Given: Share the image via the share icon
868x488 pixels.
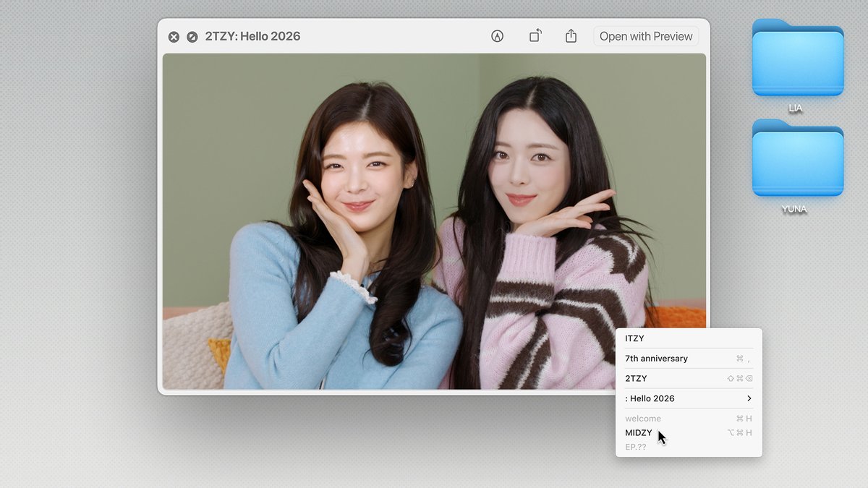Looking at the screenshot, I should click(571, 35).
